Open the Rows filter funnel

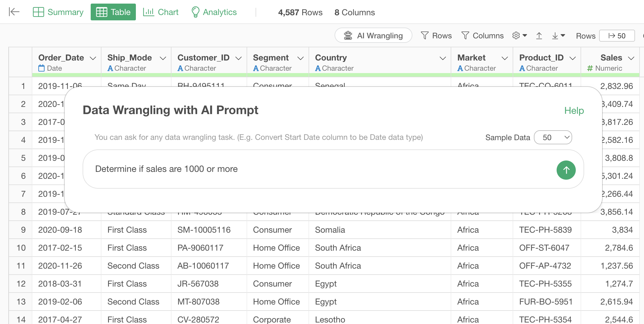(x=436, y=36)
